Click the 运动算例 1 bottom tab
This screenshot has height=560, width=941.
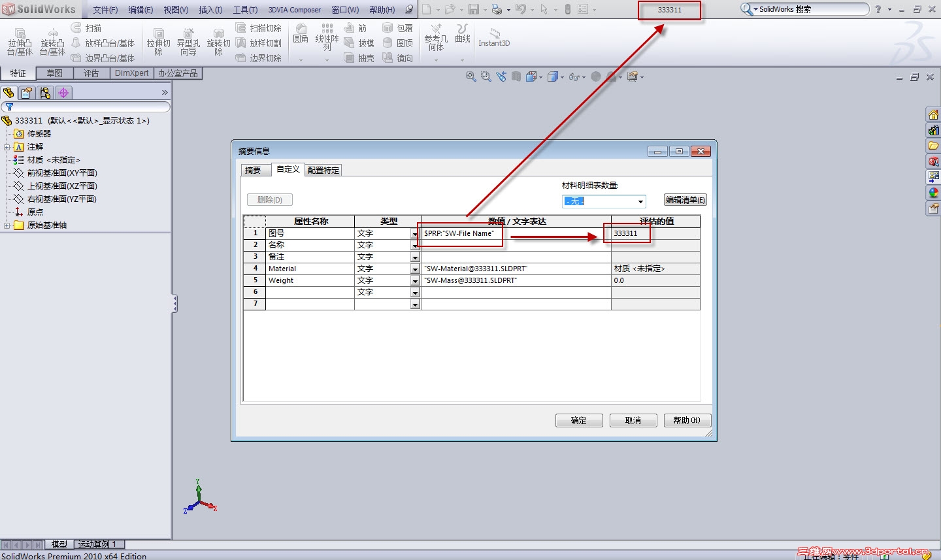97,544
